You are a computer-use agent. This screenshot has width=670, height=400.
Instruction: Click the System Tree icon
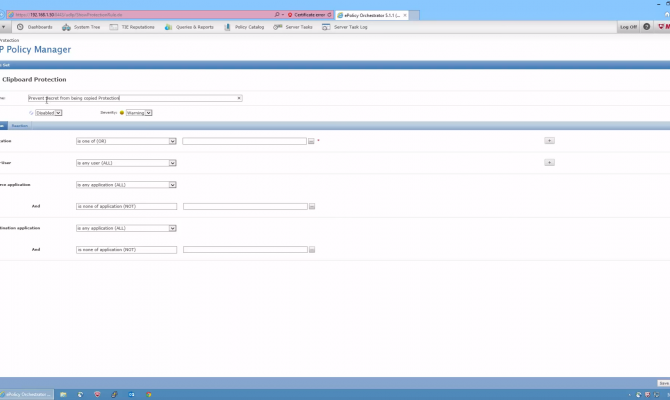tap(66, 27)
